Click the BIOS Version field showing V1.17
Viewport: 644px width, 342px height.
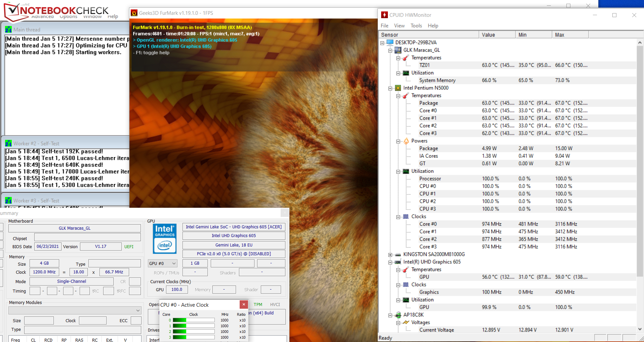101,246
